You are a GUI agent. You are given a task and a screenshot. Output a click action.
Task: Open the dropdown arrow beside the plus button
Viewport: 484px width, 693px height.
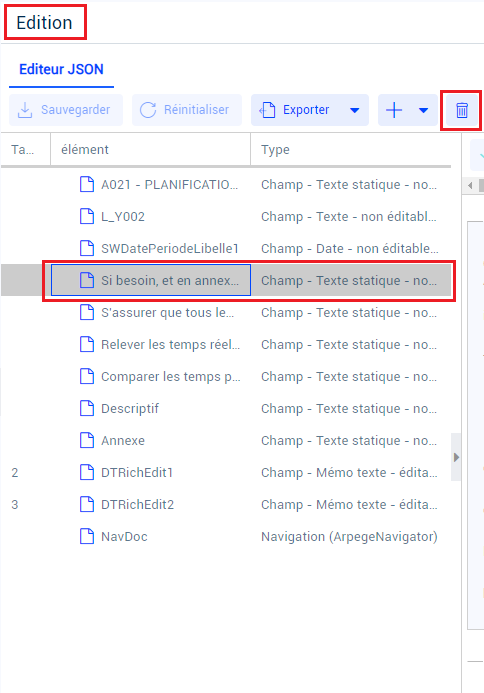tap(423, 110)
